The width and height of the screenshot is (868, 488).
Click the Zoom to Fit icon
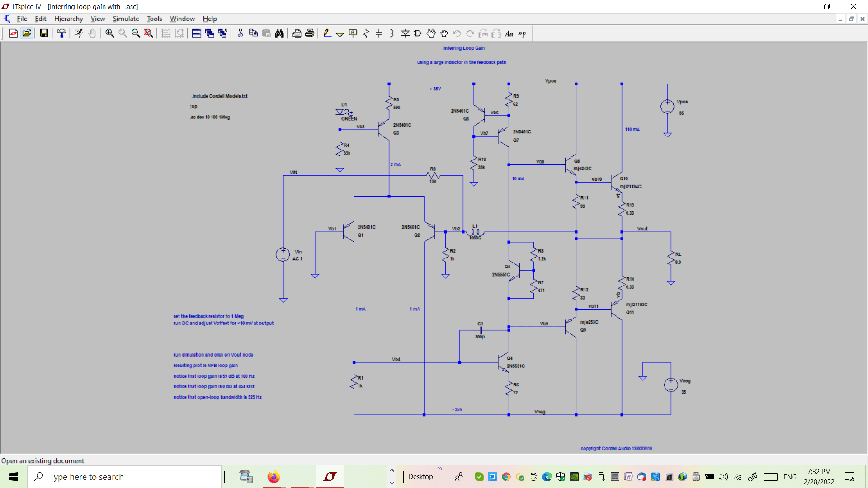tap(148, 33)
